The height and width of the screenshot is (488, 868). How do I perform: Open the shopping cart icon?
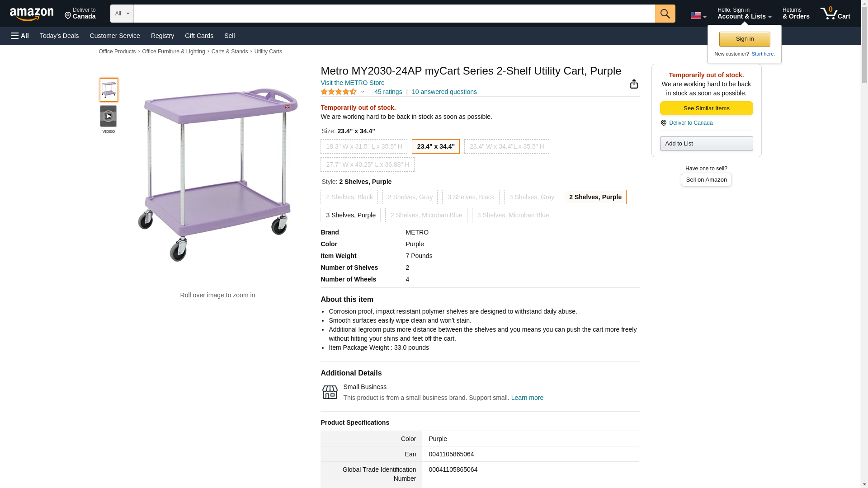click(x=835, y=14)
